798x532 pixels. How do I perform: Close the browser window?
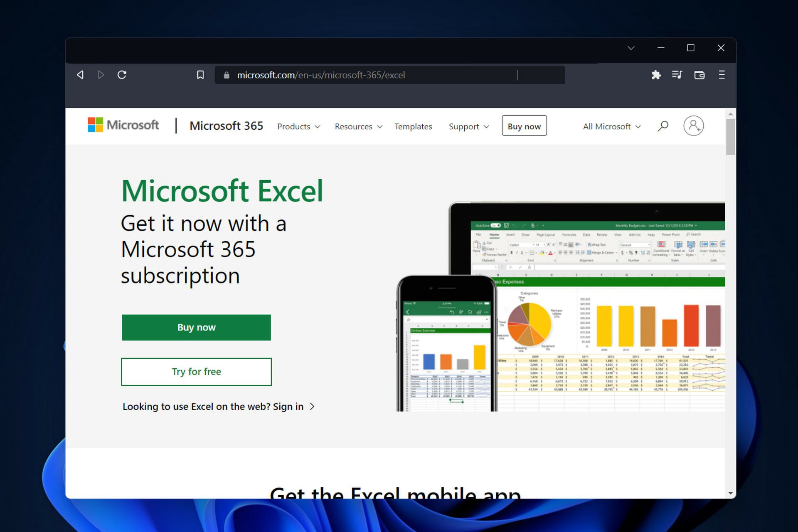click(x=721, y=48)
